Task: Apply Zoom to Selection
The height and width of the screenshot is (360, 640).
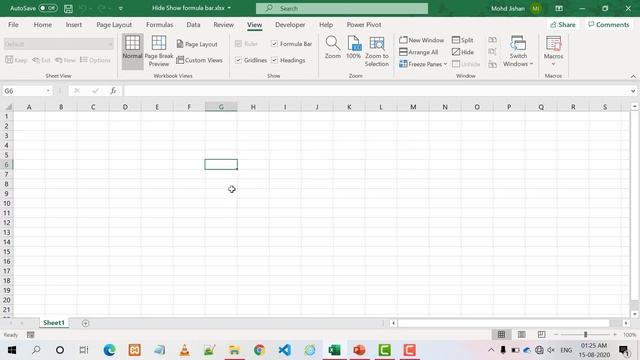Action: 377,51
